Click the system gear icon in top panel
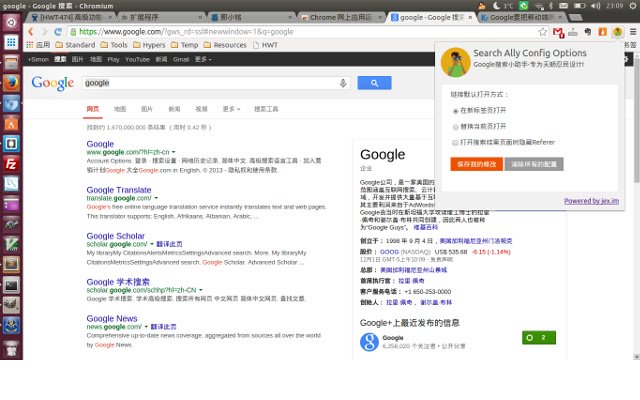 pyautogui.click(x=633, y=6)
